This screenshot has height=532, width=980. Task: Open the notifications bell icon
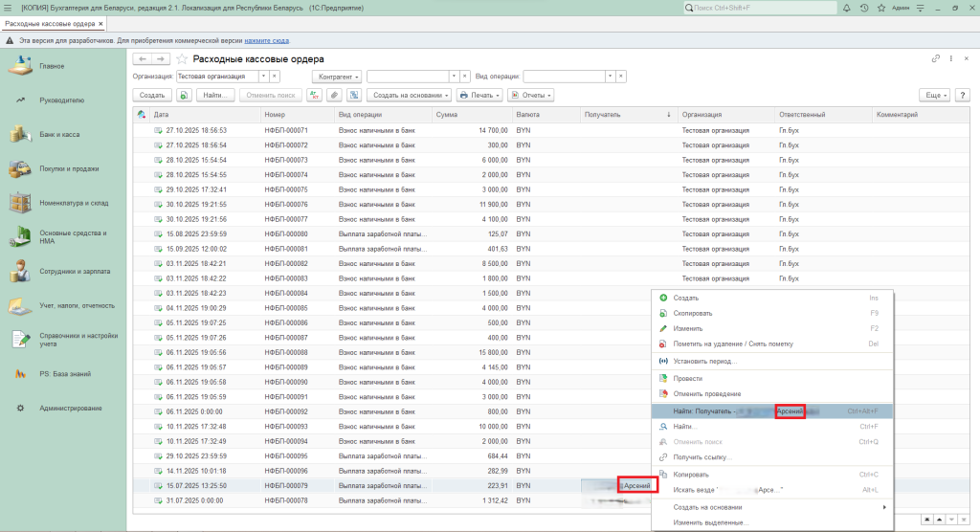[847, 8]
